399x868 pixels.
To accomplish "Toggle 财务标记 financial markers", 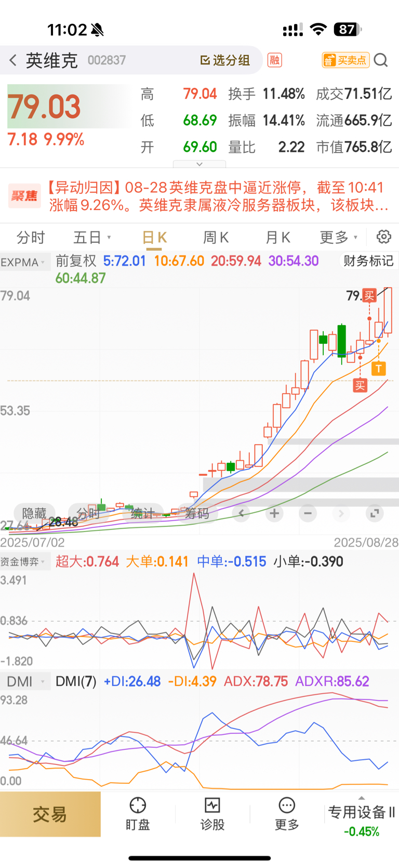I will tap(368, 261).
